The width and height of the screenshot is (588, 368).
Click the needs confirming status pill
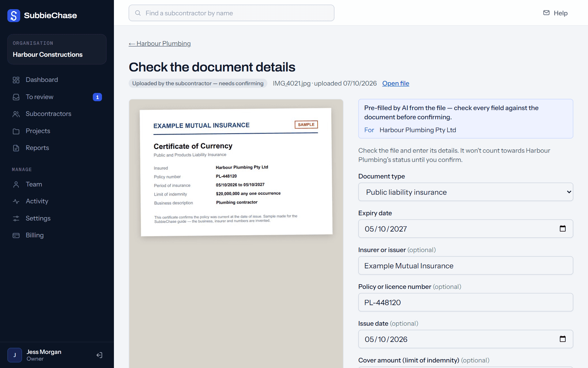(198, 83)
